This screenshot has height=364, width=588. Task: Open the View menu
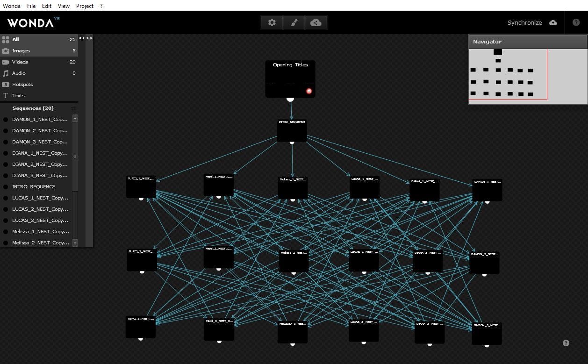click(x=64, y=6)
